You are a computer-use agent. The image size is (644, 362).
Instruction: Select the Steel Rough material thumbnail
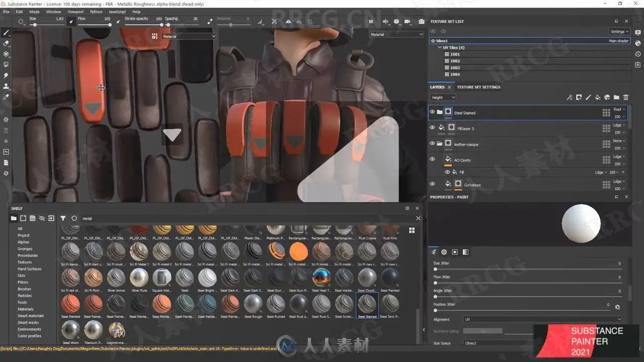(253, 304)
